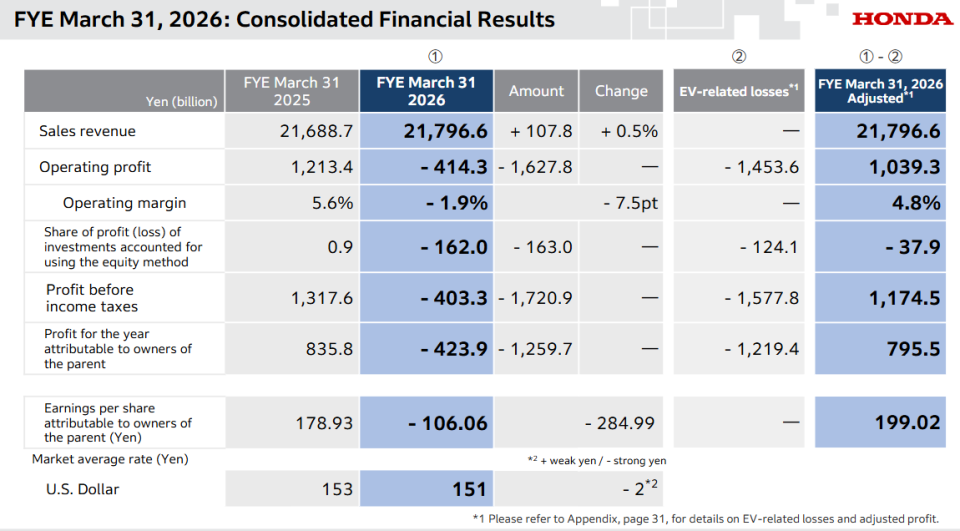This screenshot has width=960, height=531.
Task: Click the Amount column header
Action: coord(536,91)
